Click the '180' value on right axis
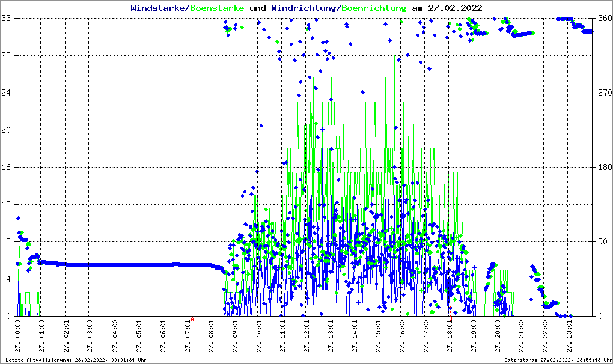 603,167
